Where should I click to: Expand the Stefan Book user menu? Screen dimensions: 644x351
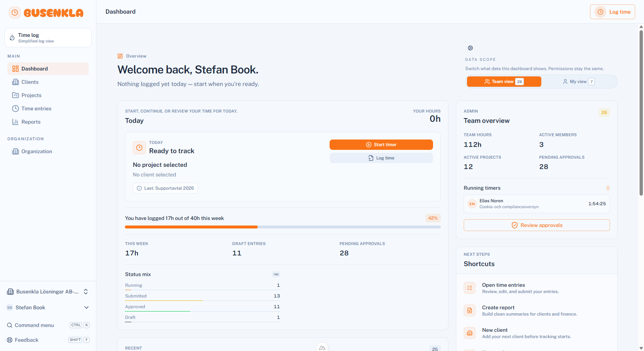pos(48,307)
